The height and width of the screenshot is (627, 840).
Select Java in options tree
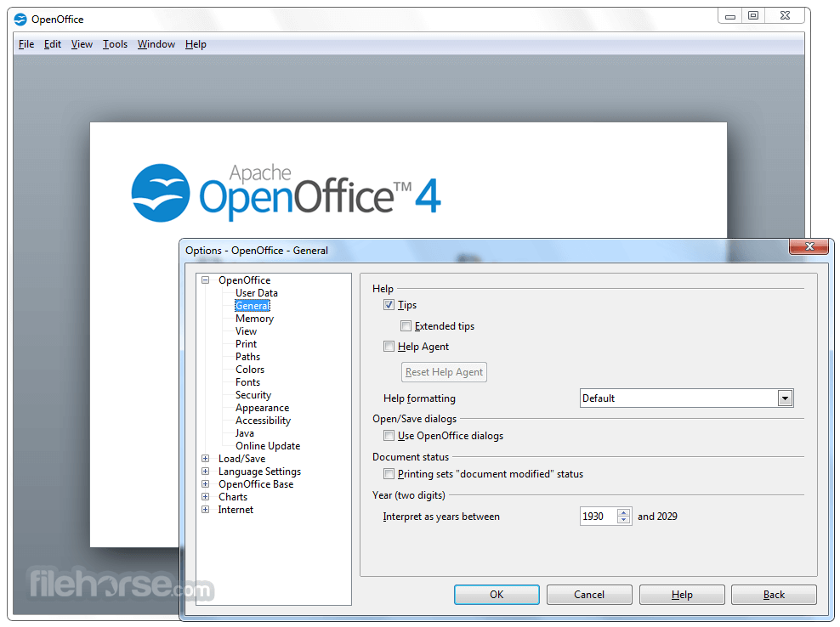(x=244, y=433)
